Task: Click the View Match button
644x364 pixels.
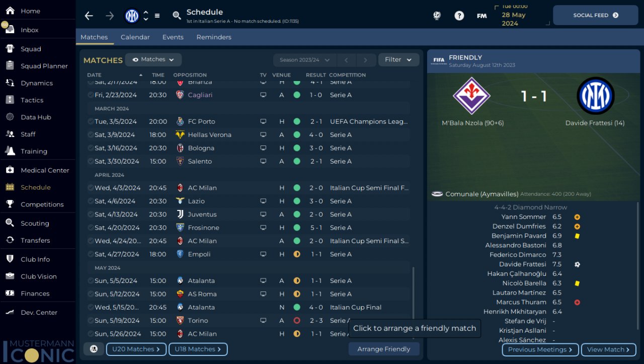Action: (x=608, y=349)
